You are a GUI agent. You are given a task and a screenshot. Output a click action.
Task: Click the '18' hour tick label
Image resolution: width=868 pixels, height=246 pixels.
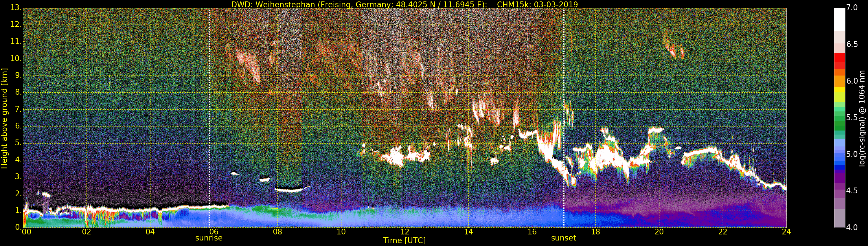point(596,232)
